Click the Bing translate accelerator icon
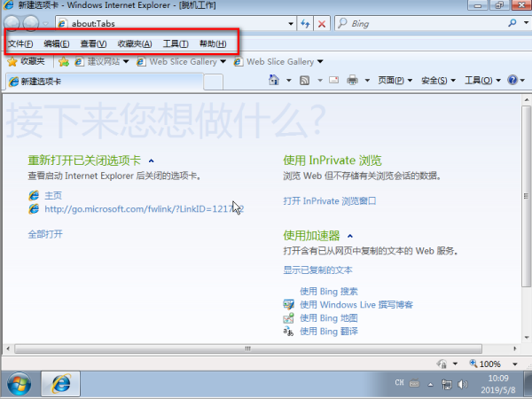Screen dimensions: 532x399 289,331
